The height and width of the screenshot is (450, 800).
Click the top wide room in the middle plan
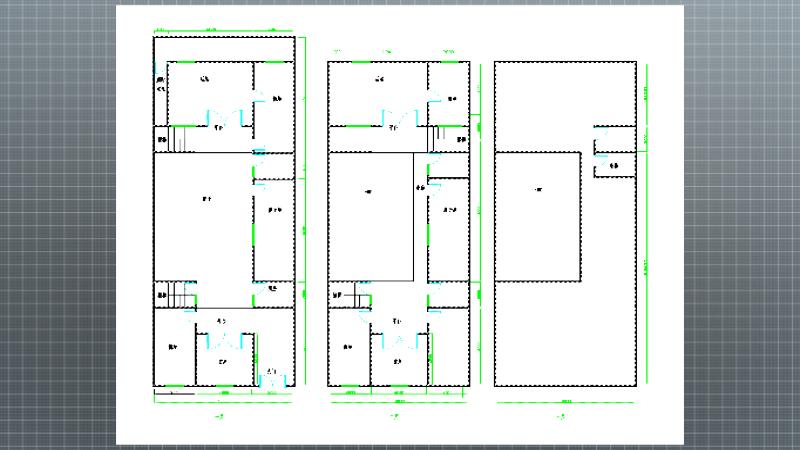point(379,92)
